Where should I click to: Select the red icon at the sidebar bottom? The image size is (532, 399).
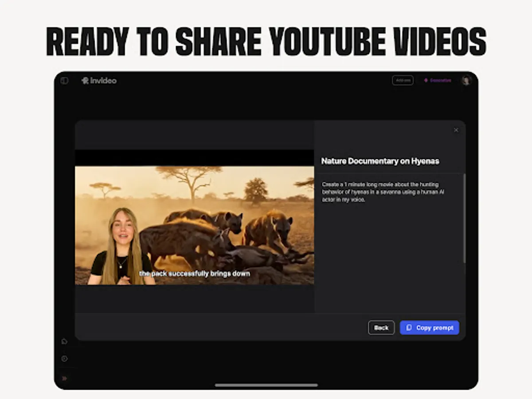(65, 378)
